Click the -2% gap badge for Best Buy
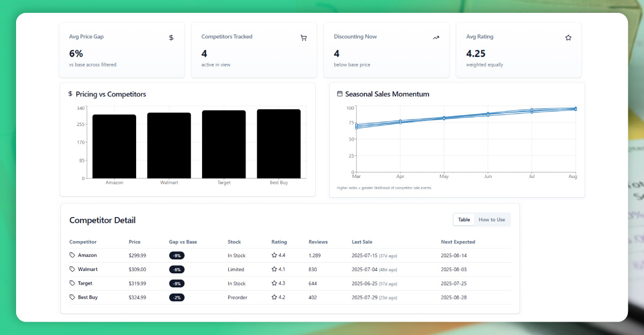Screen dimensions: 644x335 point(177,297)
